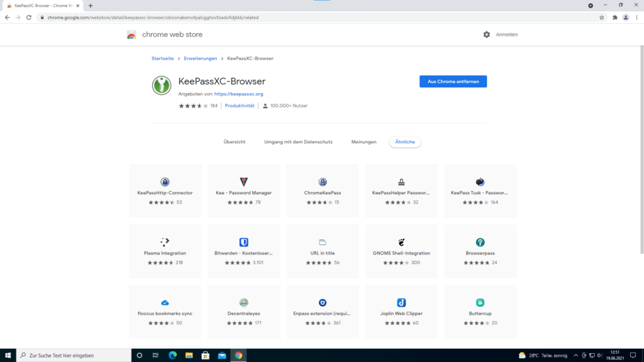
Task: Click the KeePassXC-Browser star rating
Action: coord(194,106)
